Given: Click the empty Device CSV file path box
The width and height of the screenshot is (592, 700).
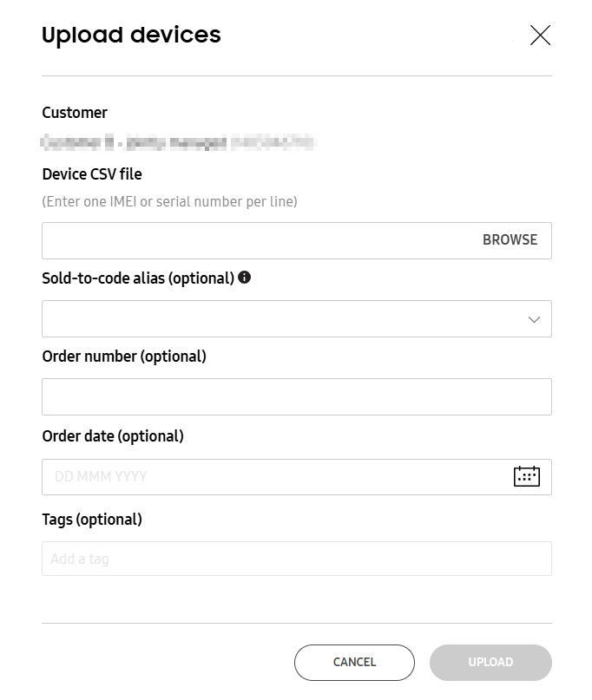Looking at the screenshot, I should 257,240.
